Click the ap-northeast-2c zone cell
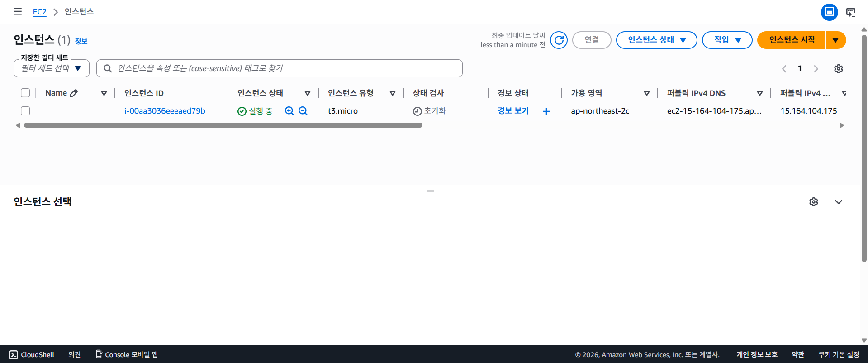Viewport: 868px width, 363px height. [600, 111]
